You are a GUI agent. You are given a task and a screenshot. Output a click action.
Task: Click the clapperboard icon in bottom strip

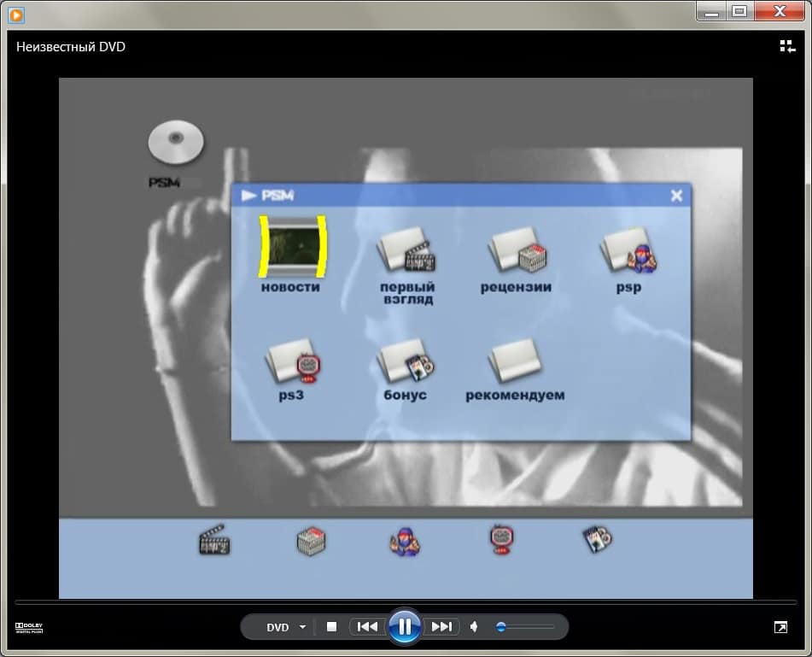pyautogui.click(x=214, y=539)
